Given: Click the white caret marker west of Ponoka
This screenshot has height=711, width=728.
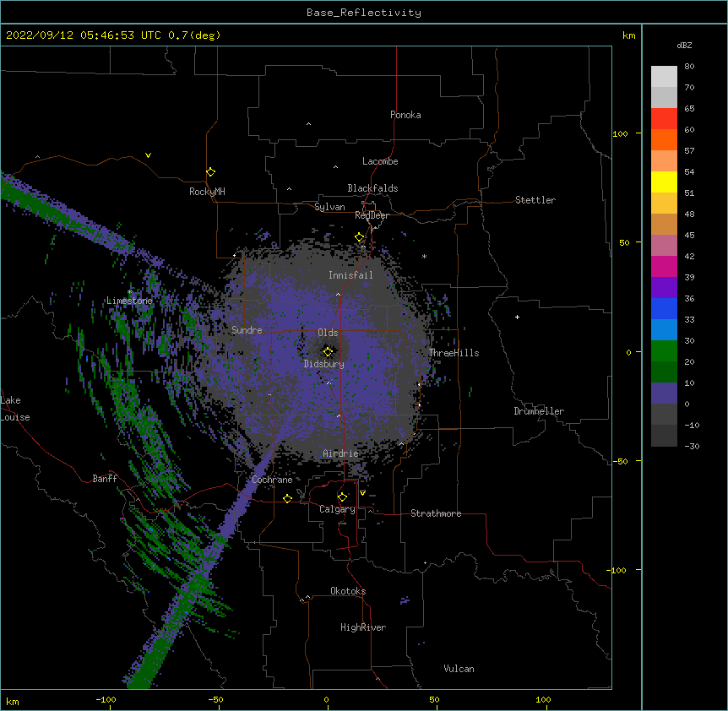Looking at the screenshot, I should pos(308,124).
